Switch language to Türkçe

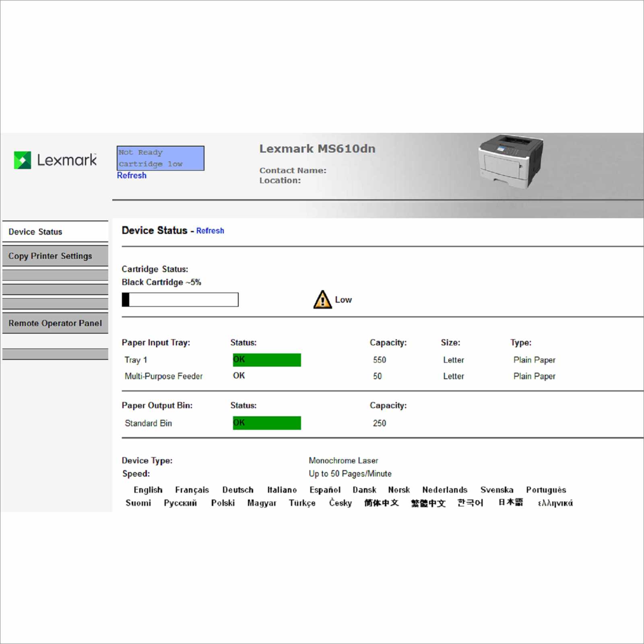coord(302,503)
